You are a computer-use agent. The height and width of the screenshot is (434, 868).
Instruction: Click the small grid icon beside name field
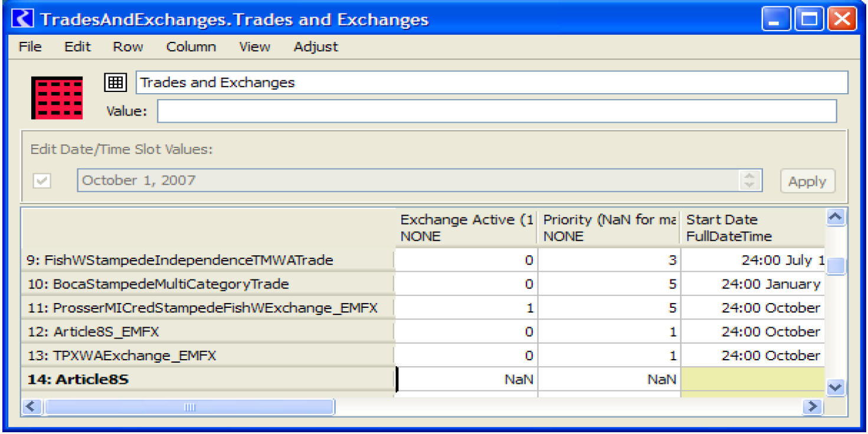[115, 83]
